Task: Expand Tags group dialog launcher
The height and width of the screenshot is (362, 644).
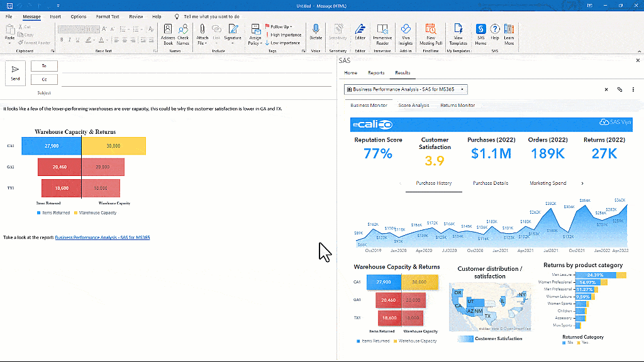Action: (x=304, y=51)
